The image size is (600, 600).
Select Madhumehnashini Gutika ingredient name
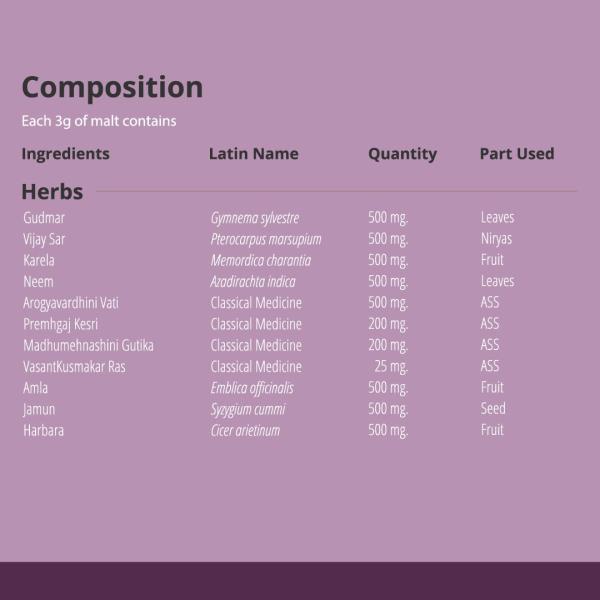pos(88,345)
